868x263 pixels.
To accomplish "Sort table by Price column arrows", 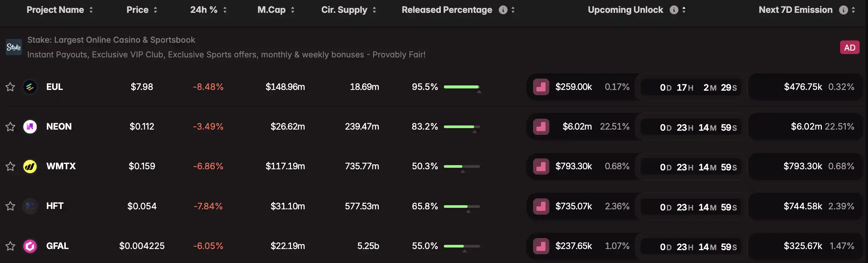I will point(155,10).
